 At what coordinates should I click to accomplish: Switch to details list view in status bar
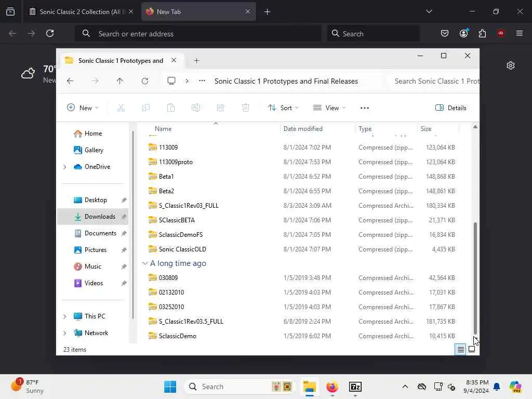[x=460, y=349]
